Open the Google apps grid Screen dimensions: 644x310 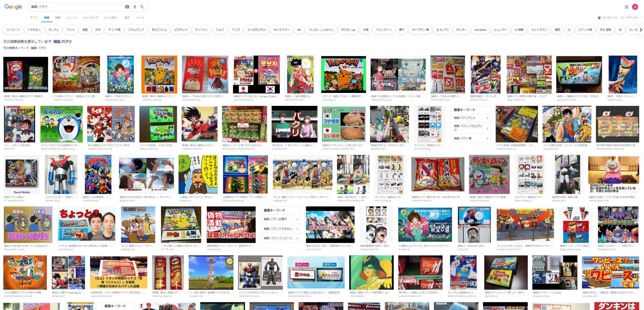(626, 7)
